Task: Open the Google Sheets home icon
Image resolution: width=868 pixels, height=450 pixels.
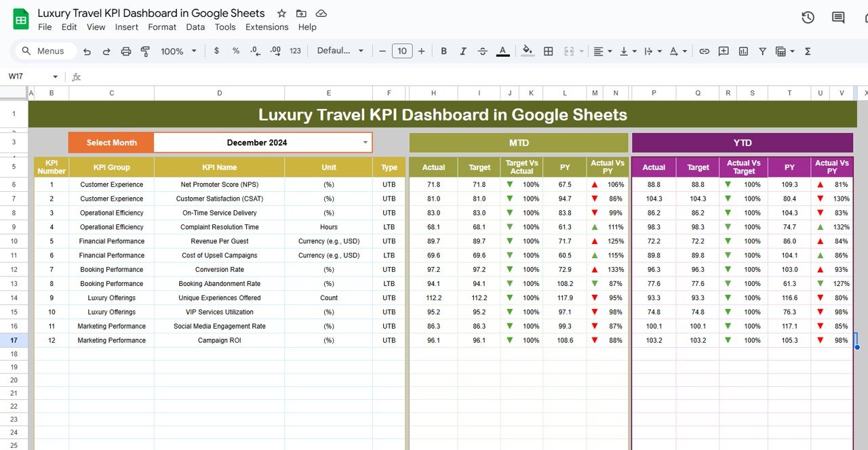Action: point(20,20)
